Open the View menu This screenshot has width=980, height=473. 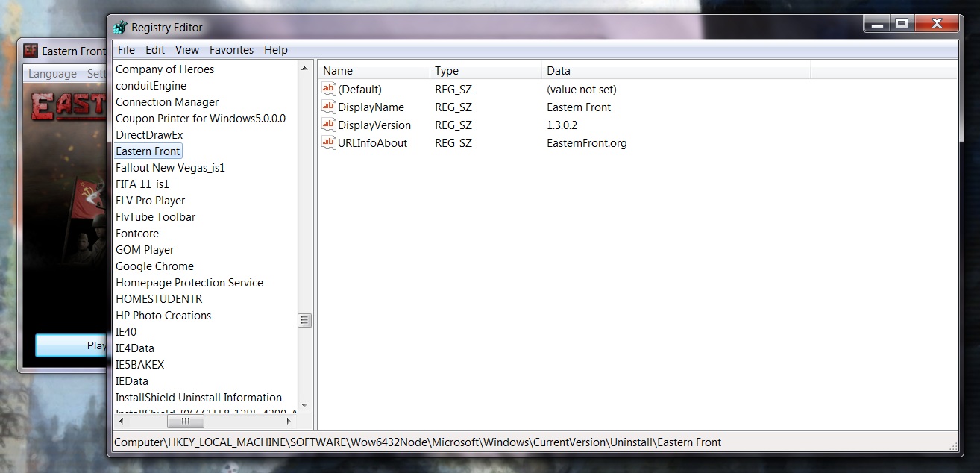(x=187, y=50)
